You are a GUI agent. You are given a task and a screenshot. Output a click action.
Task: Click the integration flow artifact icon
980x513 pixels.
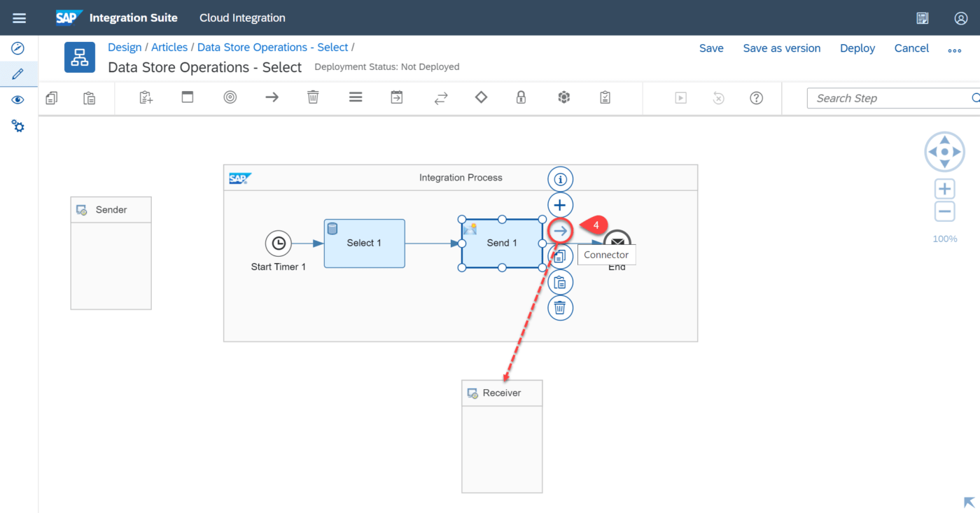pyautogui.click(x=80, y=57)
